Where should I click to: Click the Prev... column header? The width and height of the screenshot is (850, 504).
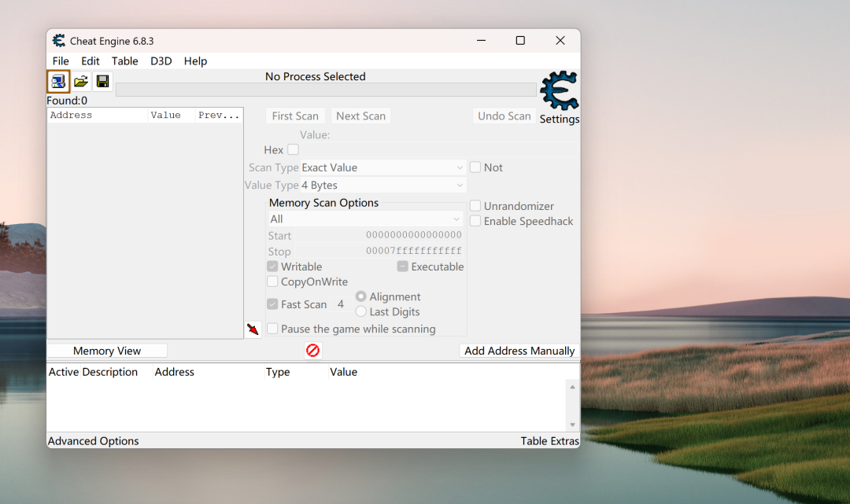tap(219, 116)
